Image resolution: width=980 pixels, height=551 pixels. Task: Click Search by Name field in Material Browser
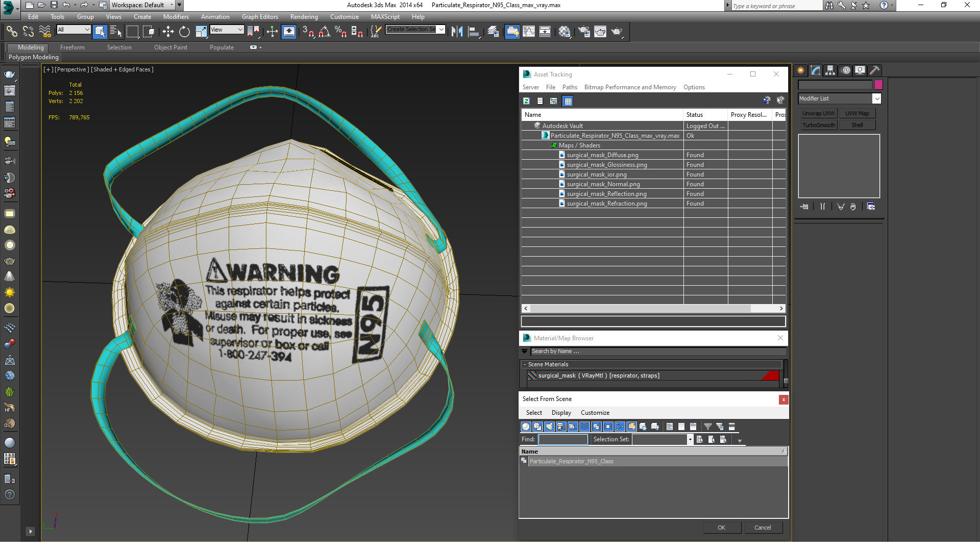point(657,351)
